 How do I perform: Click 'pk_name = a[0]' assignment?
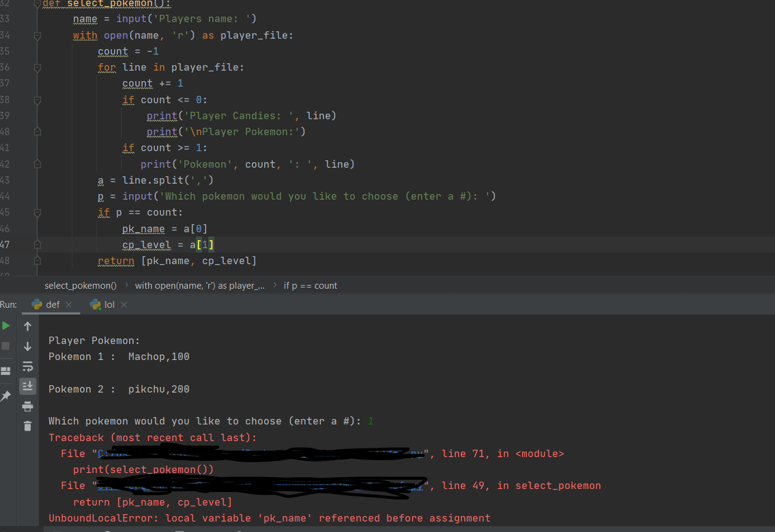pyautogui.click(x=165, y=229)
